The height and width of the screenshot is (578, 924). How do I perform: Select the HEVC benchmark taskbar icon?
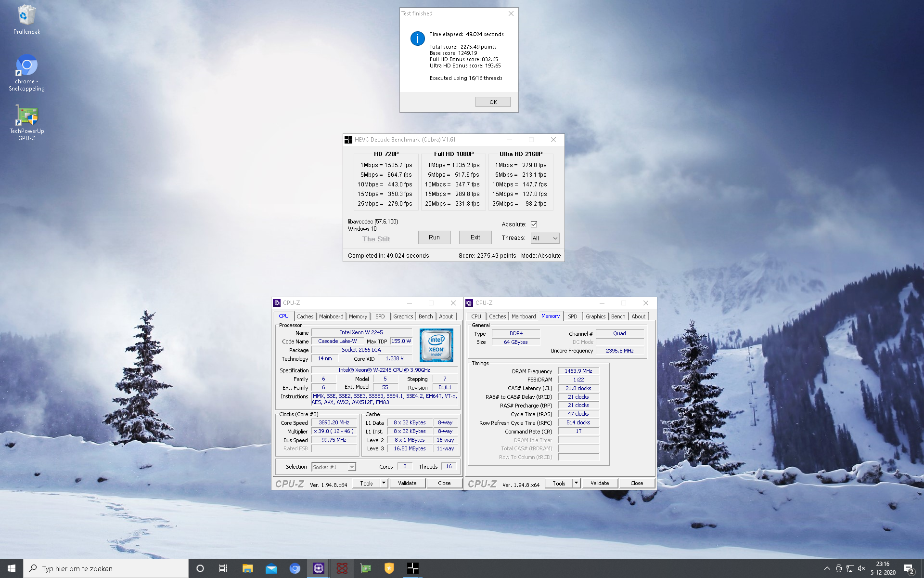412,568
